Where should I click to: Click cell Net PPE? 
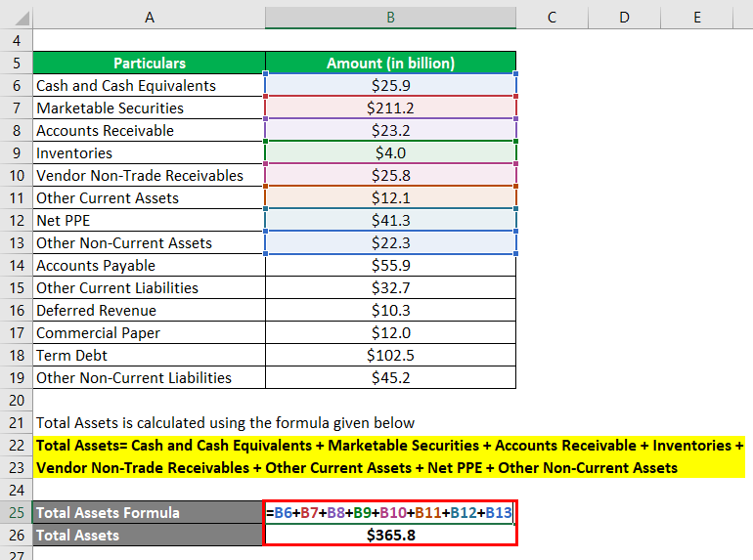pyautogui.click(x=149, y=220)
